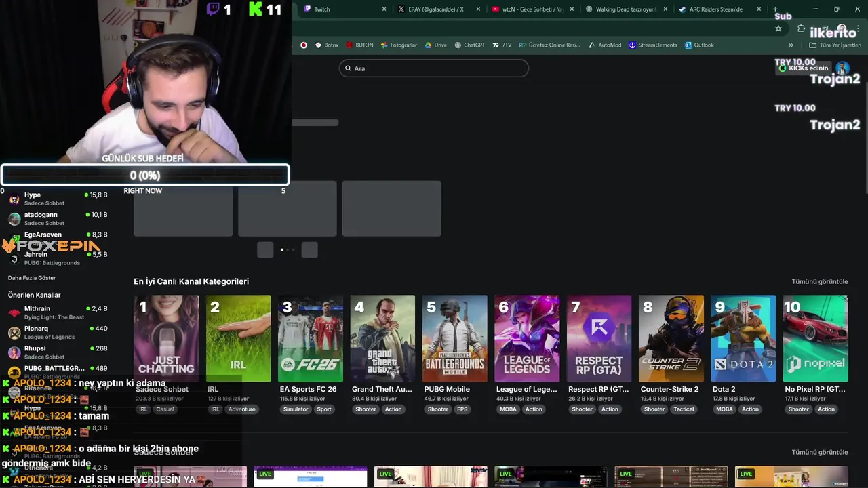Open the Respect RP (GTA) category thumbnail
Viewport: 868px width, 488px height.
(599, 338)
